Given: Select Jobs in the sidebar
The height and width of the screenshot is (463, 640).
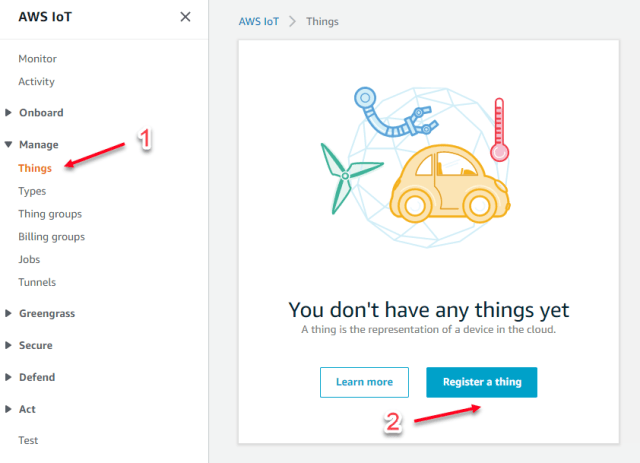Looking at the screenshot, I should 29,259.
